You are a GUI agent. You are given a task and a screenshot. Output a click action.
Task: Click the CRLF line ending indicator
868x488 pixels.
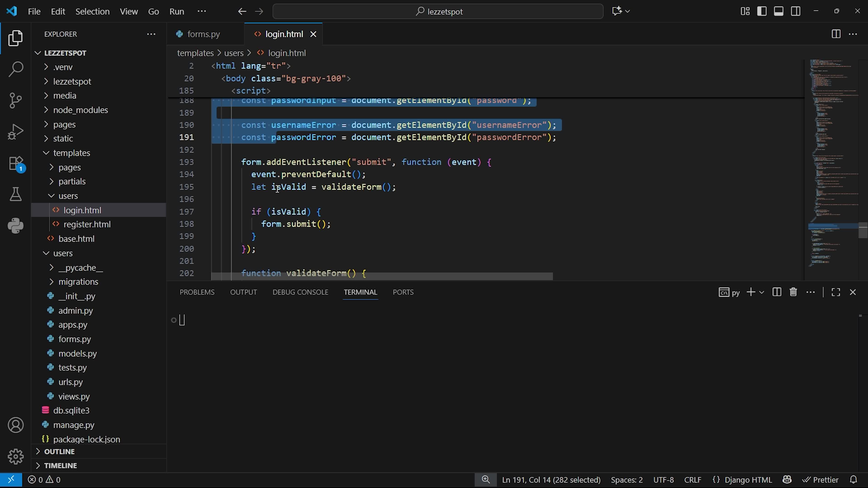pos(692,480)
